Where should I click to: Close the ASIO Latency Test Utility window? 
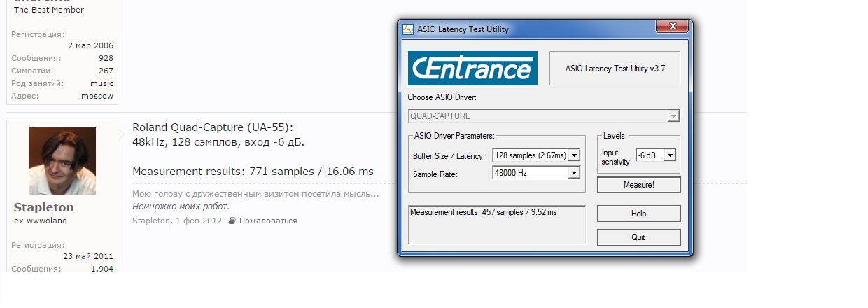coord(672,27)
